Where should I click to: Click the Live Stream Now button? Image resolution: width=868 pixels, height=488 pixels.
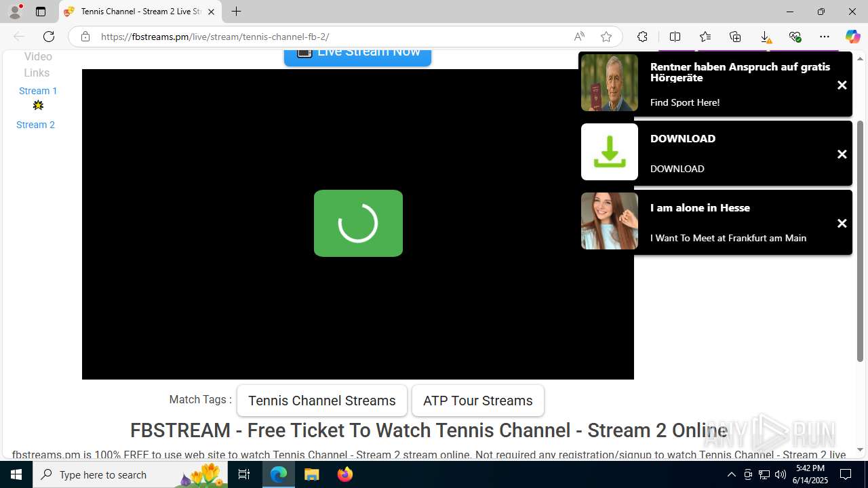coord(357,56)
